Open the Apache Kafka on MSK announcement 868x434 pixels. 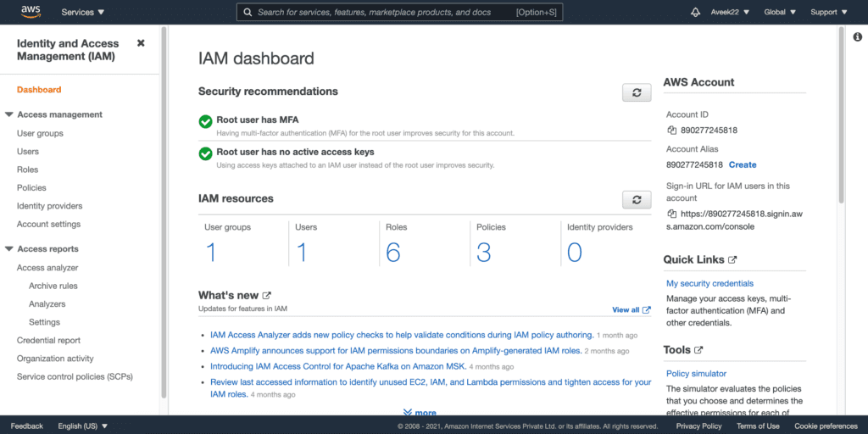click(338, 366)
